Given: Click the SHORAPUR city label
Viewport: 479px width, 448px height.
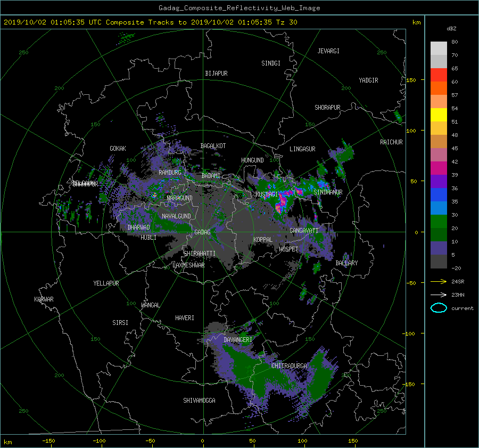Looking at the screenshot, I should (327, 108).
